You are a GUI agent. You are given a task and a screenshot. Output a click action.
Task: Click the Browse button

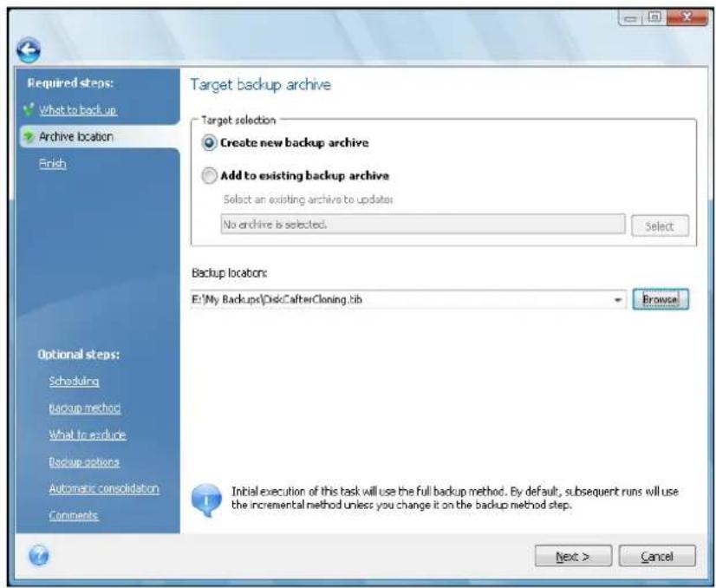pos(661,299)
